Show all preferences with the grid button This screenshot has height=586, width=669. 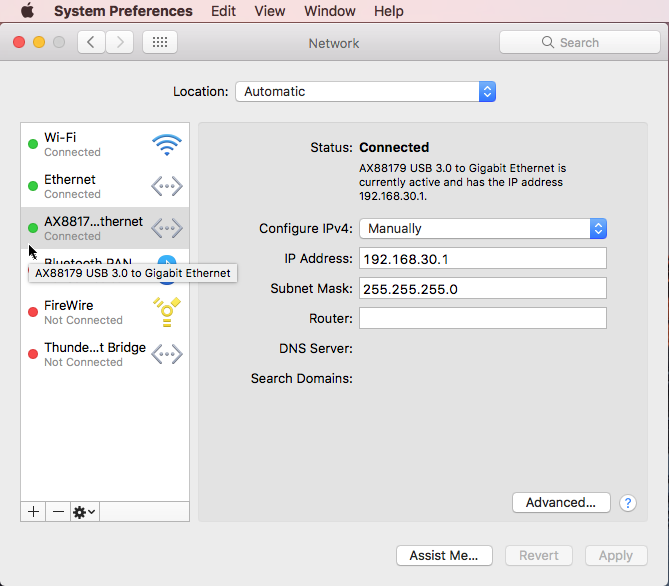point(160,42)
